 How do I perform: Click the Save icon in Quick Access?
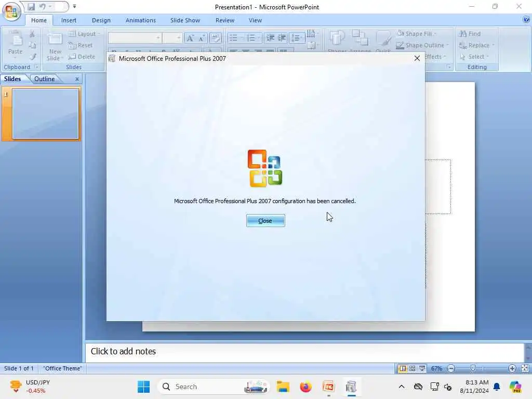31,6
